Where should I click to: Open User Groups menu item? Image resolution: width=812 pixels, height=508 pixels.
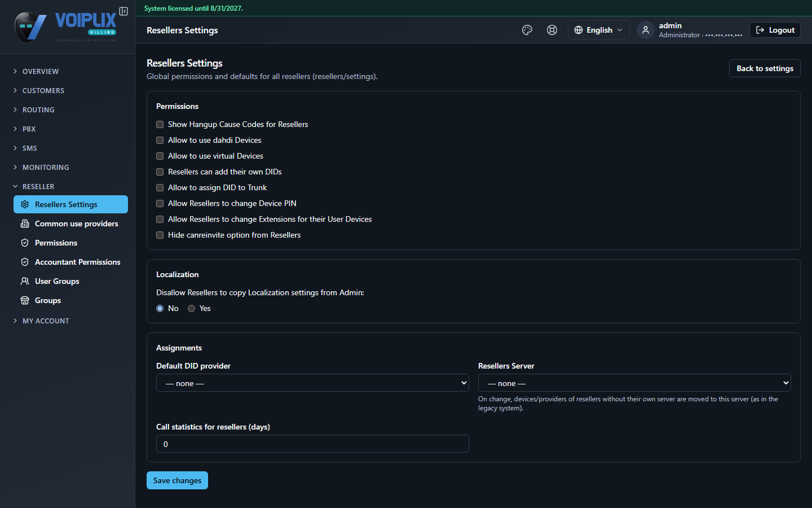[70, 281]
